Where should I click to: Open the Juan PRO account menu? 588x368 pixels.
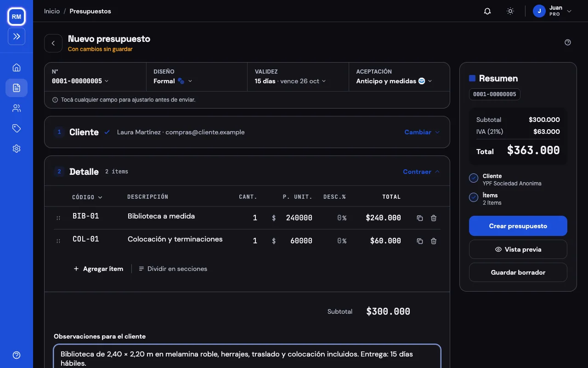pyautogui.click(x=552, y=11)
